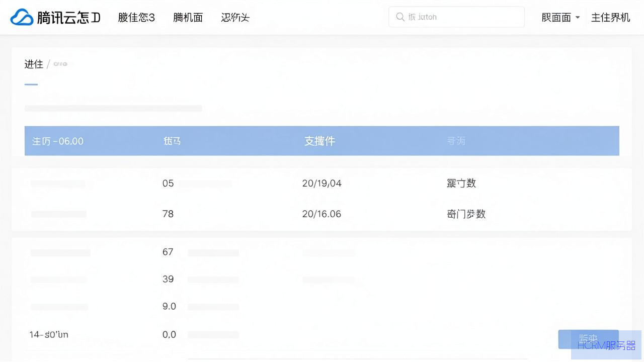Focus the top search input field

pos(456,17)
